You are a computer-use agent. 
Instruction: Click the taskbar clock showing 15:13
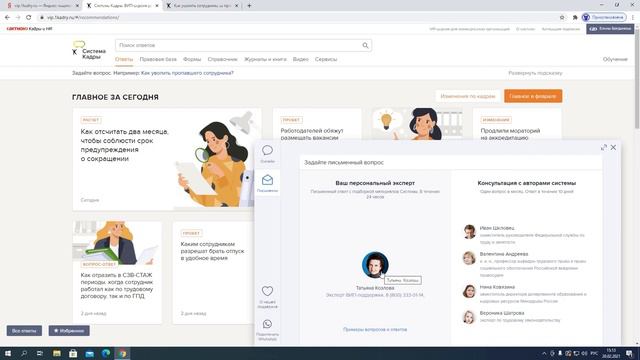pos(611,353)
